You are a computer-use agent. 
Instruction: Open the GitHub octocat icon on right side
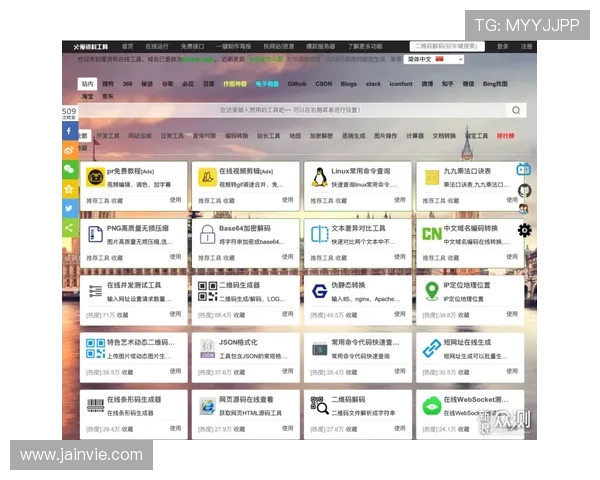click(524, 190)
